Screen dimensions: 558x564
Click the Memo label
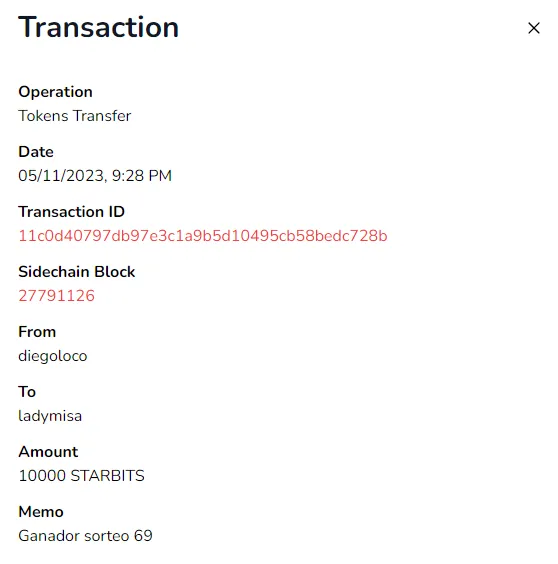[41, 512]
